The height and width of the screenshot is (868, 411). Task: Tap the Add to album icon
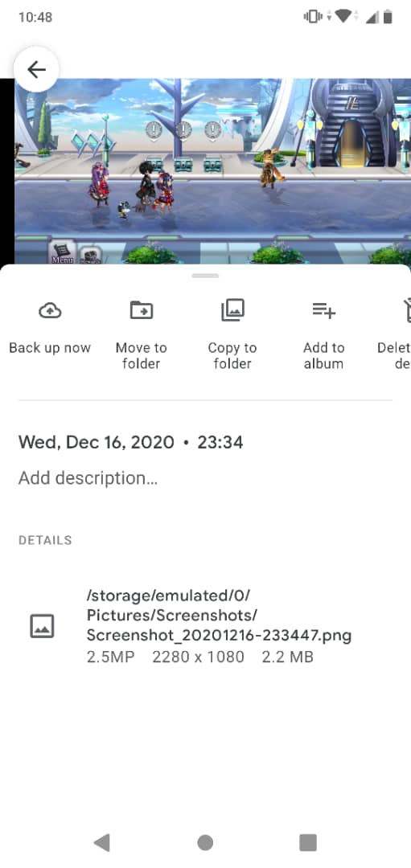pos(324,310)
